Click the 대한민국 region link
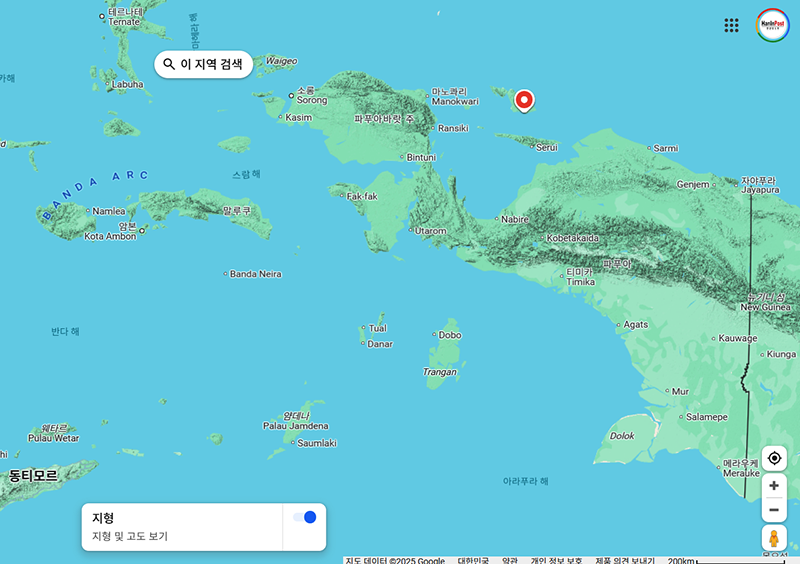This screenshot has height=564, width=800. [x=473, y=560]
